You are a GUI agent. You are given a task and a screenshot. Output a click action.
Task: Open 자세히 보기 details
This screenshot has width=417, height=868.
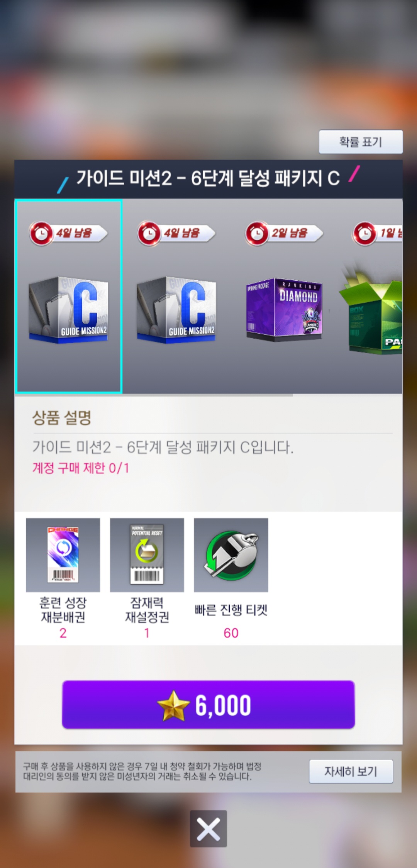click(351, 771)
